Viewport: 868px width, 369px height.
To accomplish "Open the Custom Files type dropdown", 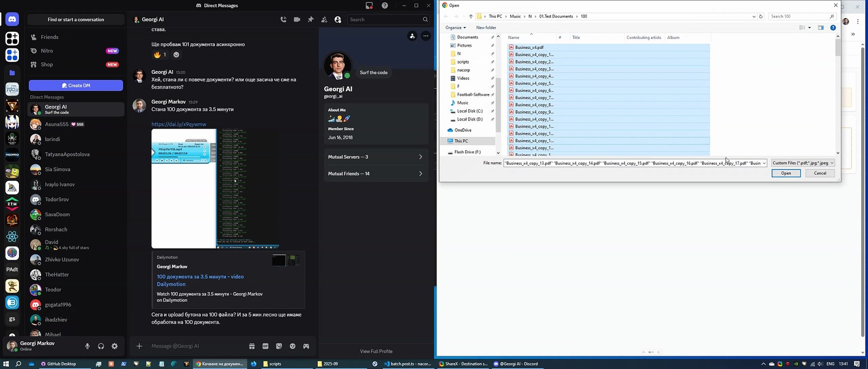I will point(803,163).
